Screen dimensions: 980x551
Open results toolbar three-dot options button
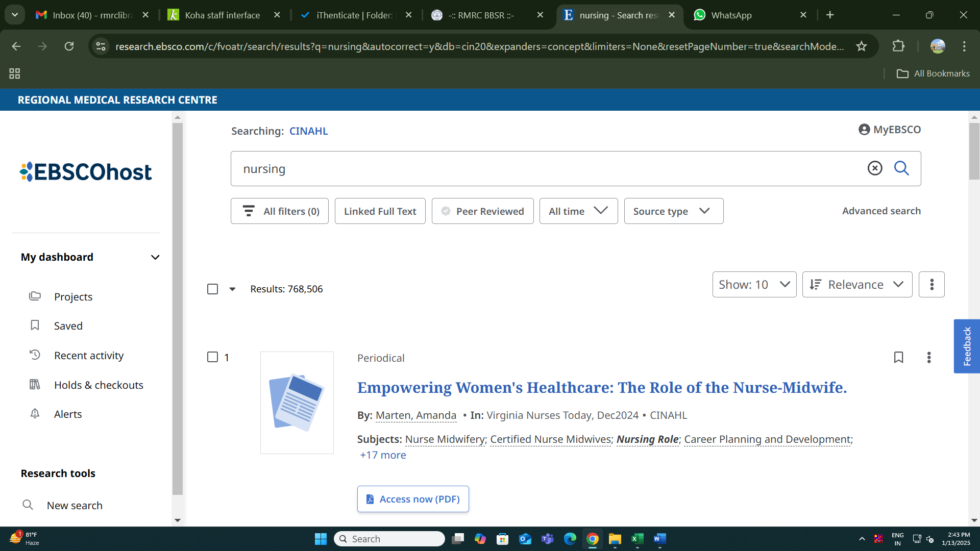coord(932,285)
